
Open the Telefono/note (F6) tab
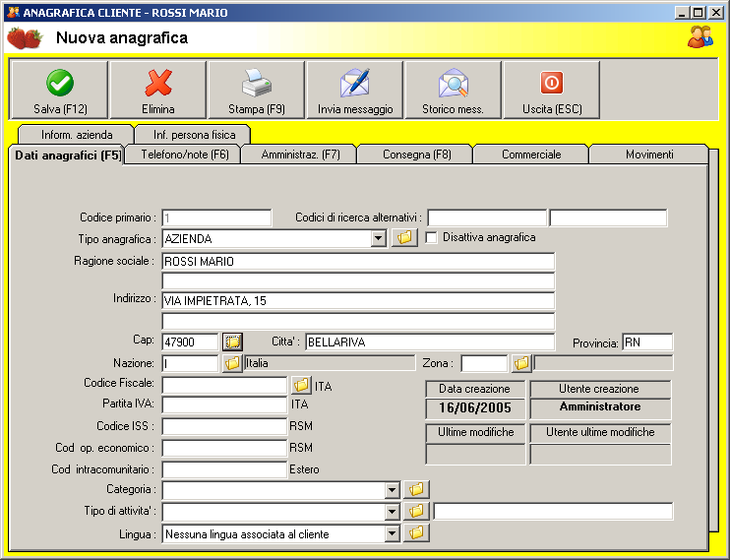[x=184, y=155]
